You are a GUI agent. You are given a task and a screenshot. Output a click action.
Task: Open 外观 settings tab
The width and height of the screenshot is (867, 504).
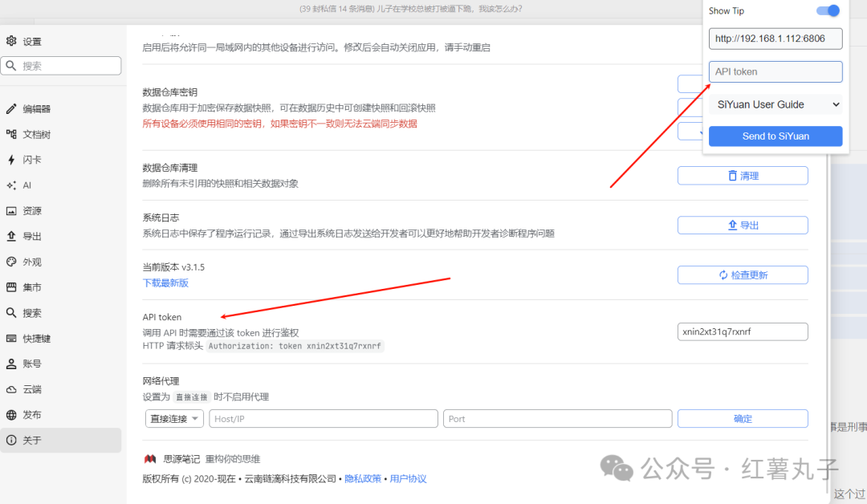[x=61, y=262]
